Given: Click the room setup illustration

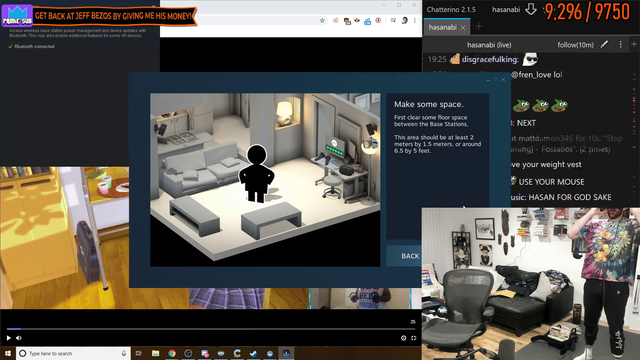Looking at the screenshot, I should coord(265,180).
